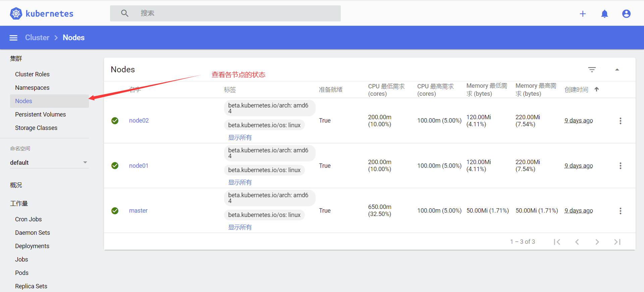Click the 集群 sidebar heading
644x292 pixels.
tap(16, 59)
